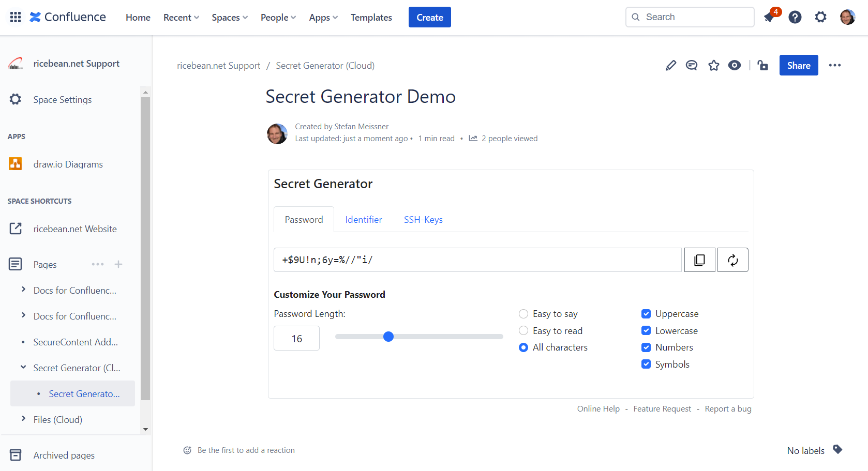This screenshot has width=868, height=471.
Task: Click the Confluence logo
Action: pos(68,17)
